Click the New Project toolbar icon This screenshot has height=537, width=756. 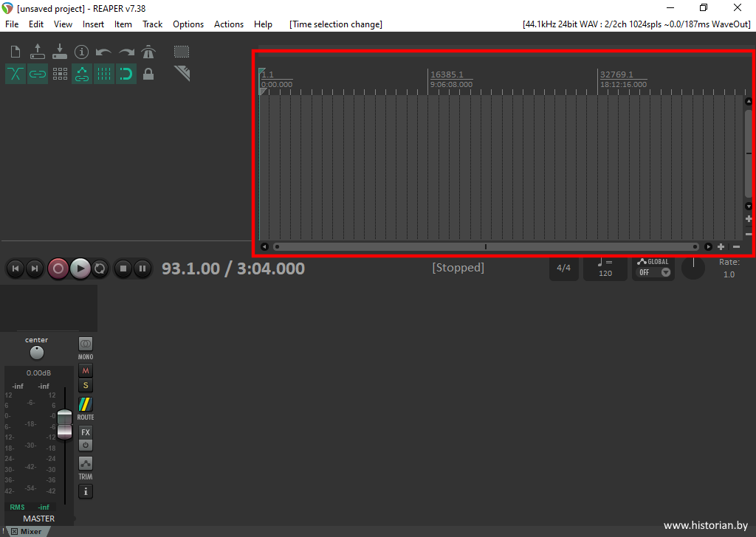[x=16, y=52]
